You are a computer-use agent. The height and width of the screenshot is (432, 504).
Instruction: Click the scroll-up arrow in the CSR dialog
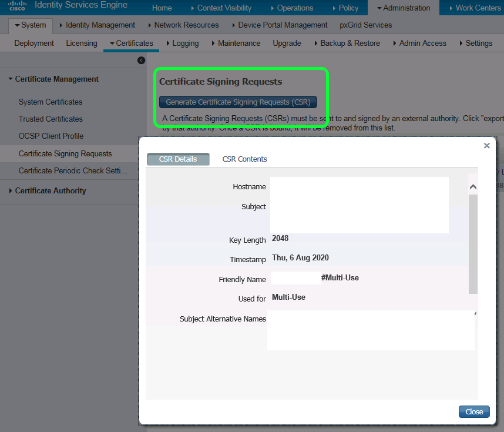(473, 186)
